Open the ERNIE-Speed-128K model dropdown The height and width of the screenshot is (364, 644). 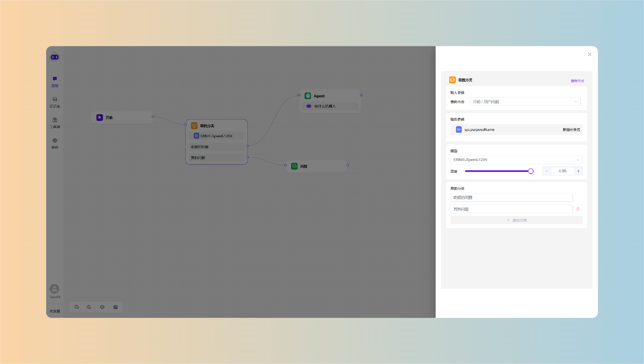tap(516, 160)
